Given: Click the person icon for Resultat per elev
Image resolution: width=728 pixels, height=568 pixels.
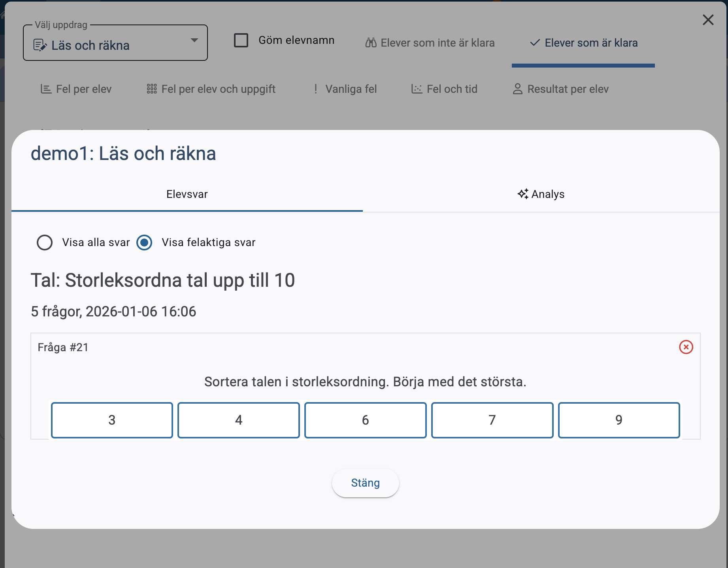Looking at the screenshot, I should tap(517, 89).
